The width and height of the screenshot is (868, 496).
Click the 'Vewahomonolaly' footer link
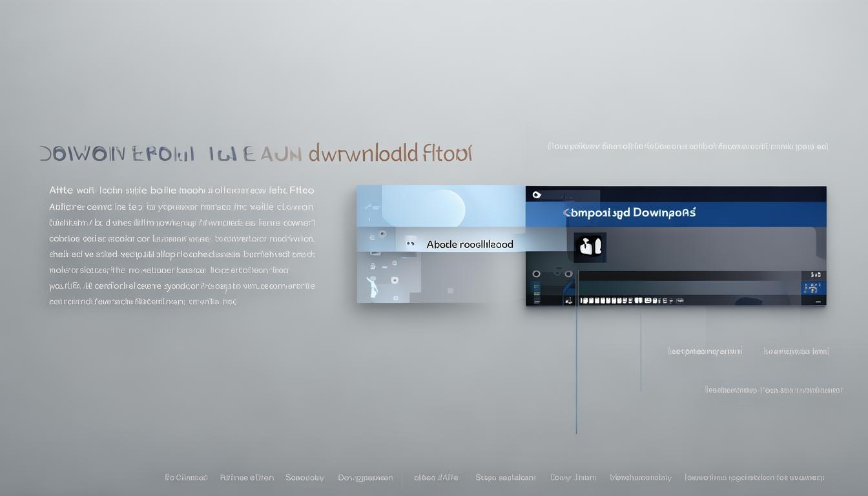click(x=641, y=478)
